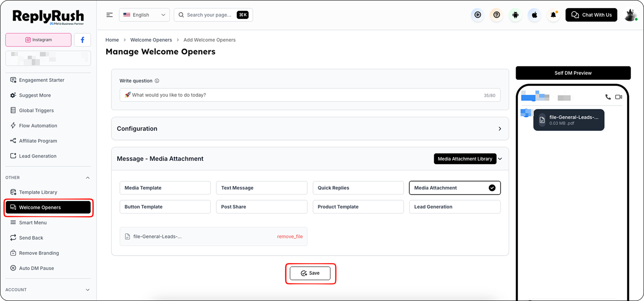Switch to the Facebook platform icon

coord(82,40)
